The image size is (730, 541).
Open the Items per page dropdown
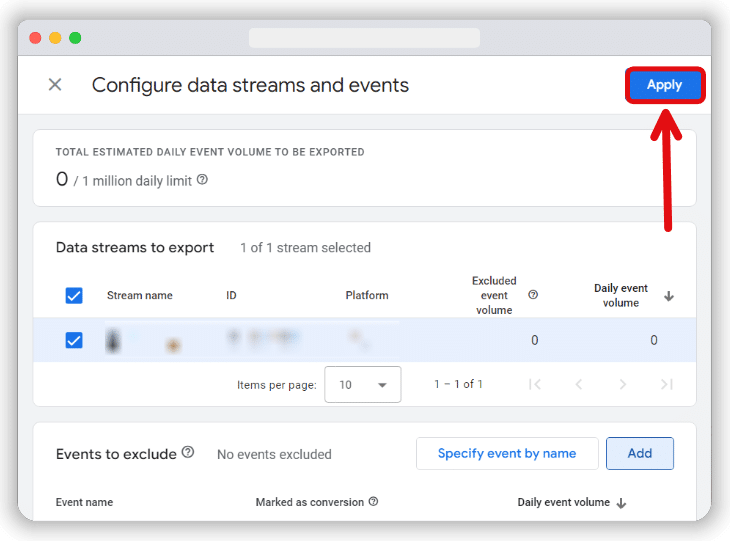(363, 385)
